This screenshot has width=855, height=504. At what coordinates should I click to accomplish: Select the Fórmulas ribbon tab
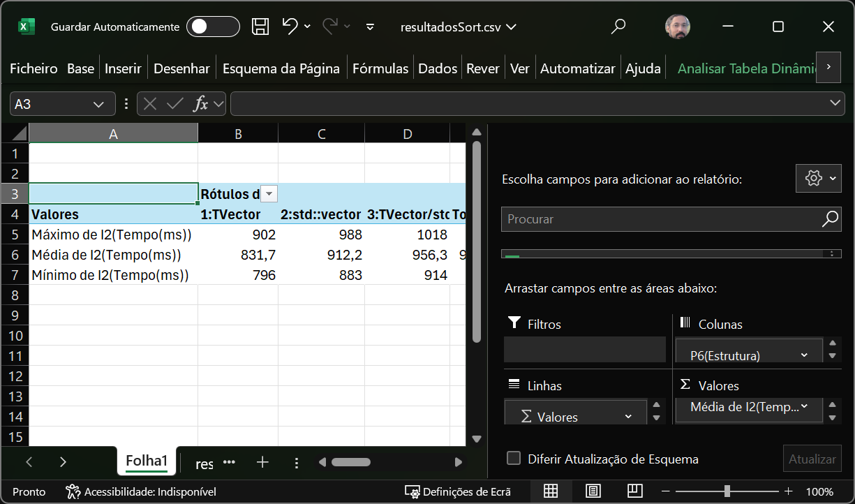tap(380, 68)
